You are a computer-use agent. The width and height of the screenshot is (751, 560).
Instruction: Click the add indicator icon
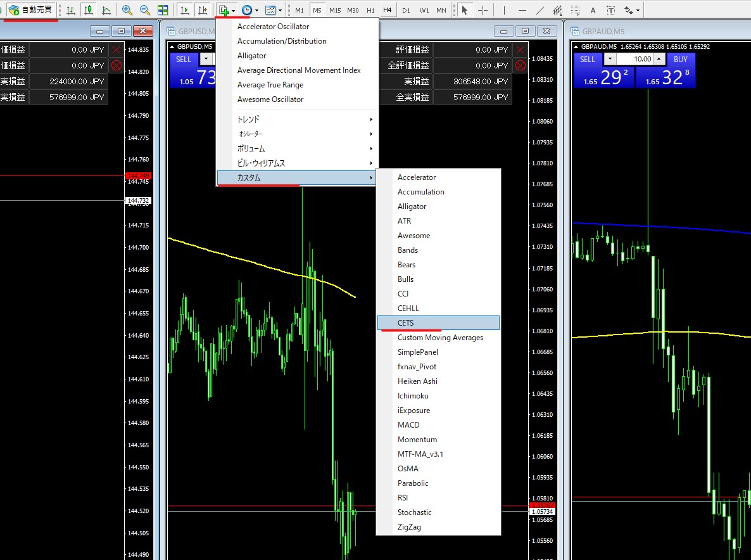pos(224,10)
